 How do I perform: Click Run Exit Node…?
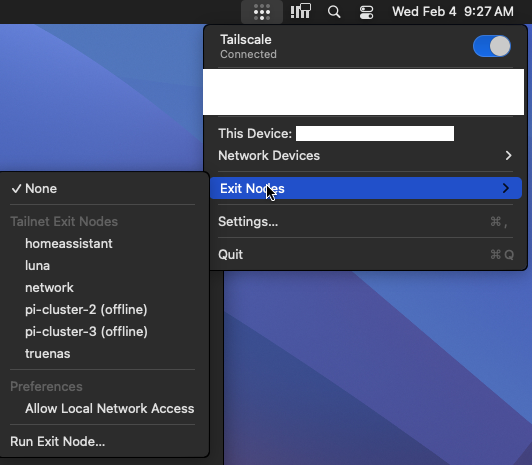click(x=102, y=442)
